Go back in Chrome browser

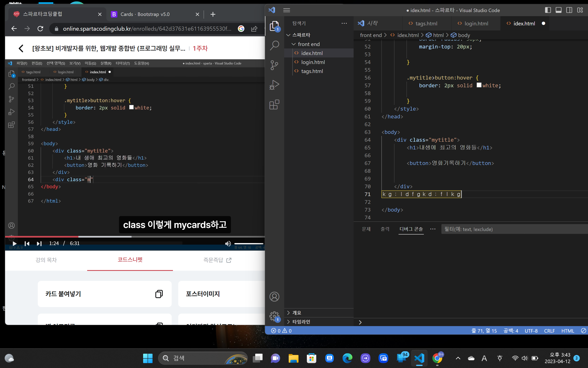14,29
